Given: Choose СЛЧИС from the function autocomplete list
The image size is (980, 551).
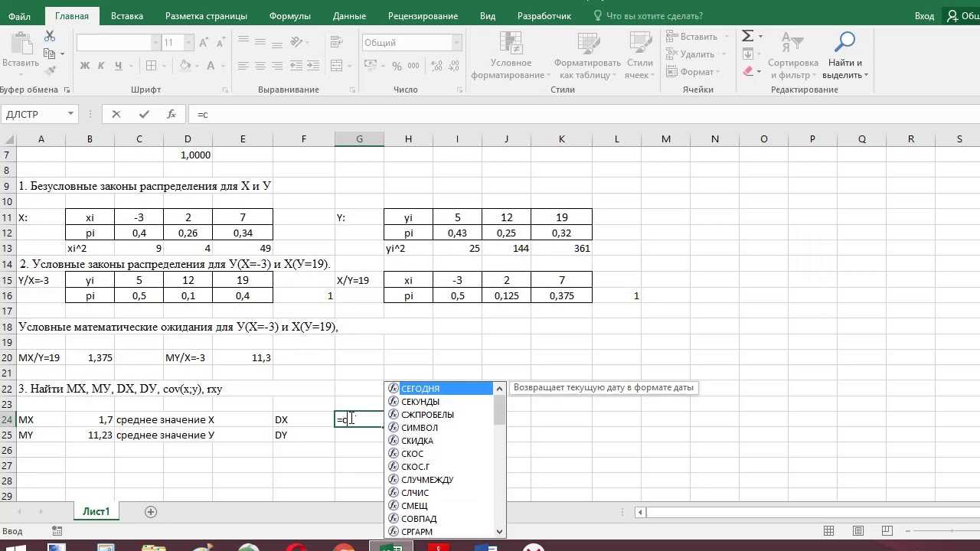Looking at the screenshot, I should tap(440, 493).
